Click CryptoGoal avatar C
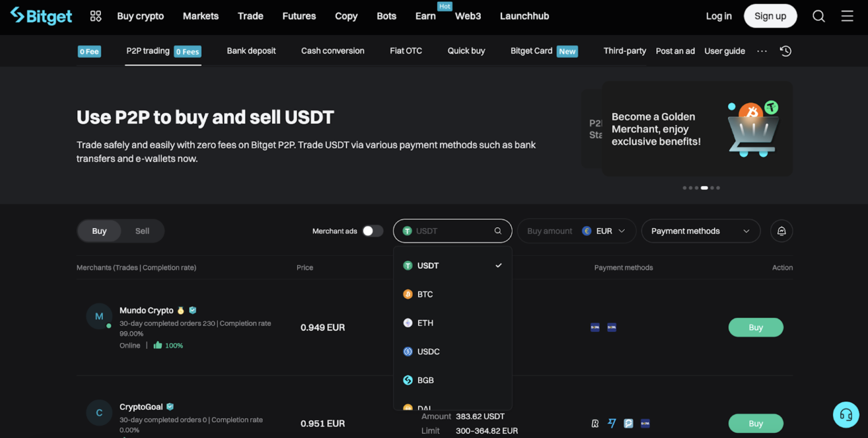Viewport: 868px width, 438px height. [99, 413]
